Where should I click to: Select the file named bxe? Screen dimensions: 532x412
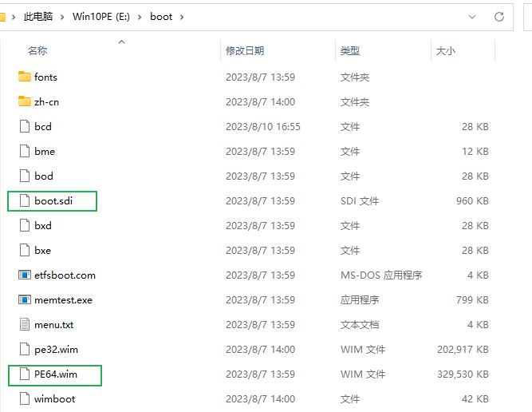point(42,251)
